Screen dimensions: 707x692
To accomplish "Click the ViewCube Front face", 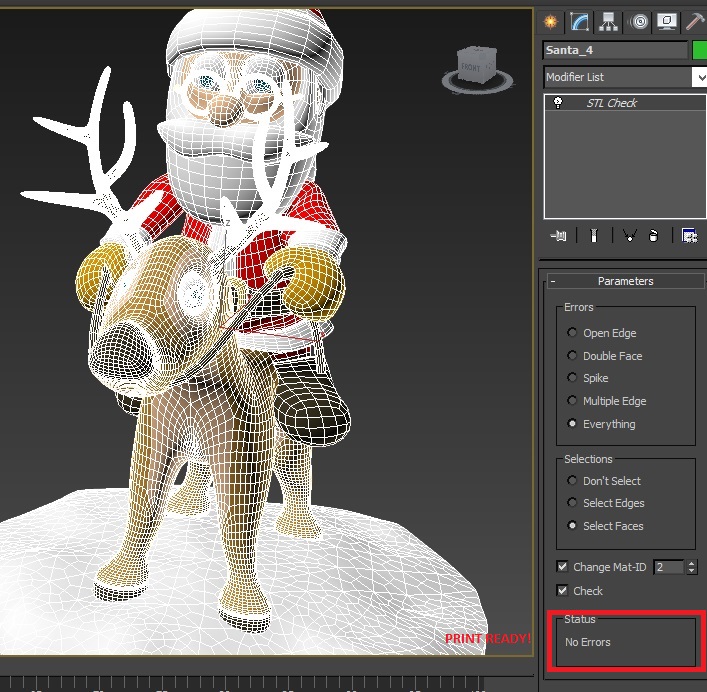I will click(x=471, y=68).
